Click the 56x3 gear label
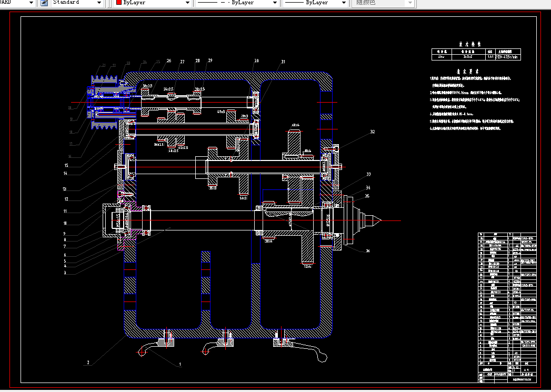Screen dimensions: 551x392 click(x=243, y=198)
